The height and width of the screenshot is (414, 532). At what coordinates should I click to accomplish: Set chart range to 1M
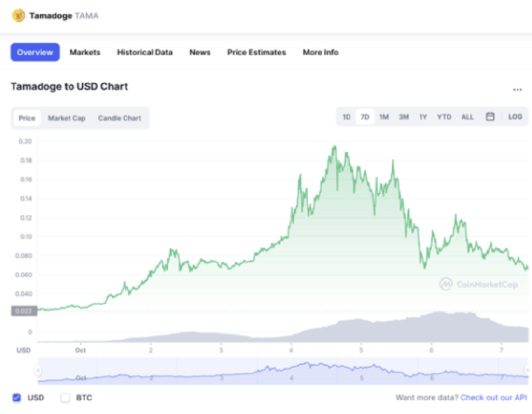tap(384, 117)
